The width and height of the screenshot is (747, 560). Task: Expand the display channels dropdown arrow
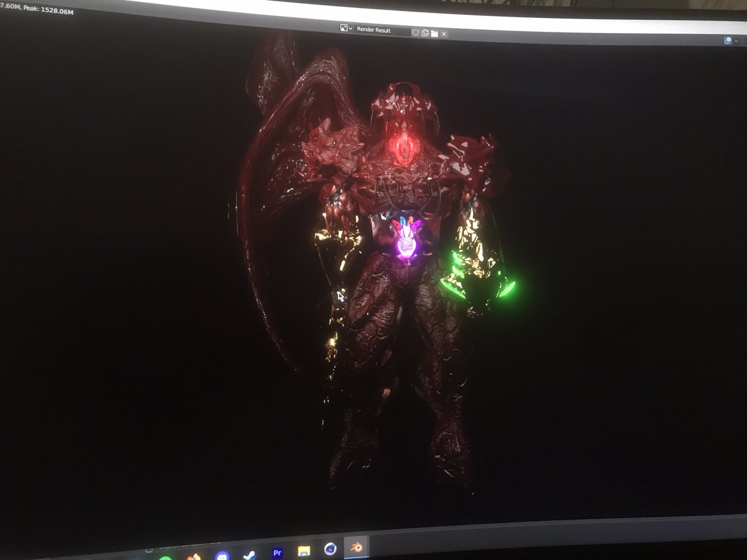(x=736, y=41)
